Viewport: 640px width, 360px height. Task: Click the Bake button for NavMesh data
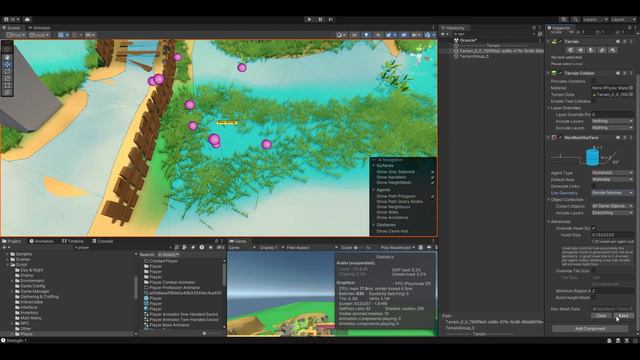pyautogui.click(x=623, y=316)
